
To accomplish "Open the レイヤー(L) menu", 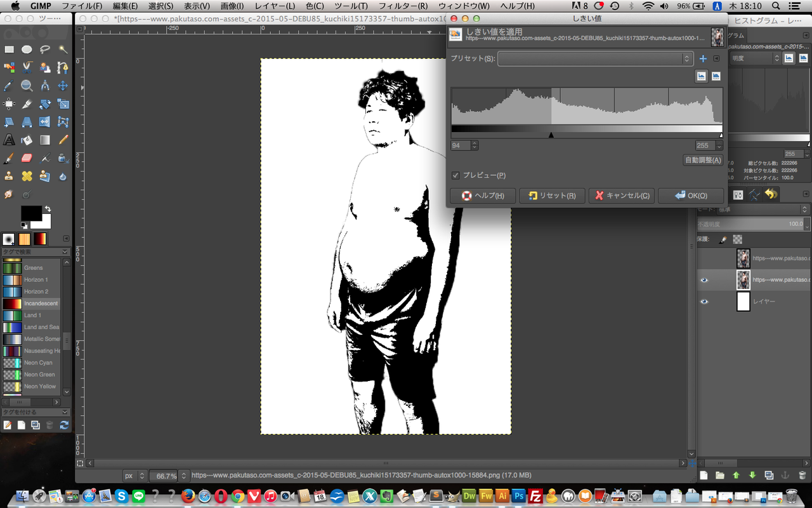I will coord(275,6).
